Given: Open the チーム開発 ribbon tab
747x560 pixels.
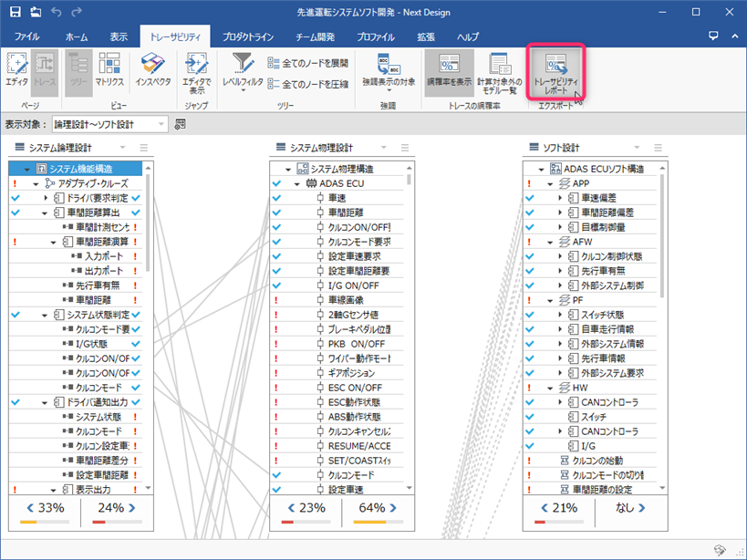Looking at the screenshot, I should tap(315, 36).
